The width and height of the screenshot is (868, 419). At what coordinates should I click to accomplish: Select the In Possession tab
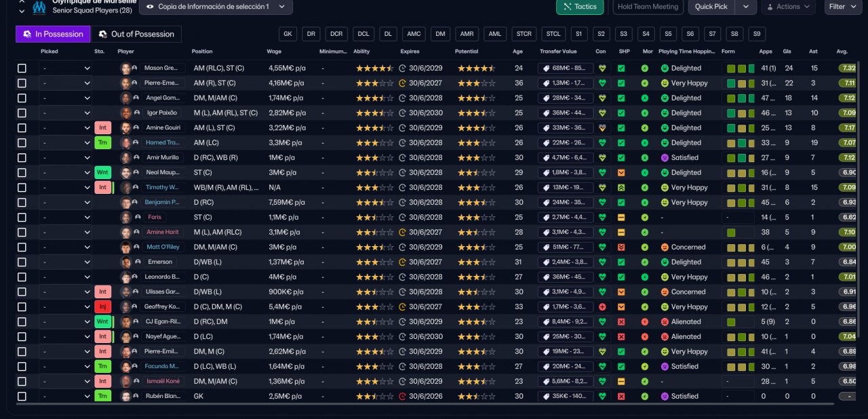[53, 34]
